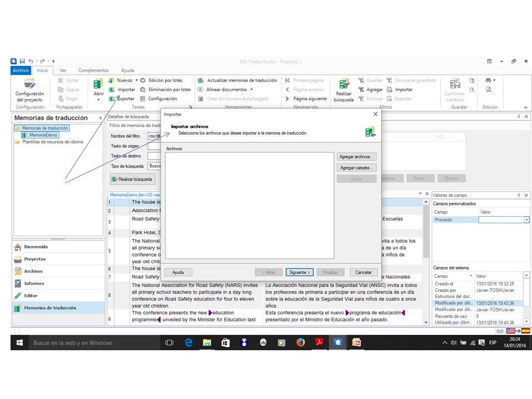Viewport: 532px width, 399px height.
Task: Open Edición por lotes
Action: coord(161,80)
